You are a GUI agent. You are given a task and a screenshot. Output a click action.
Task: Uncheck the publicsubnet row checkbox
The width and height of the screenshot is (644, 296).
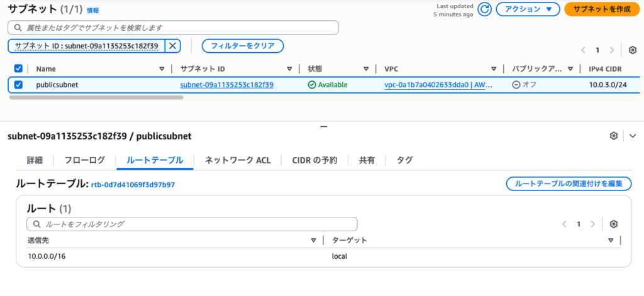(x=18, y=85)
